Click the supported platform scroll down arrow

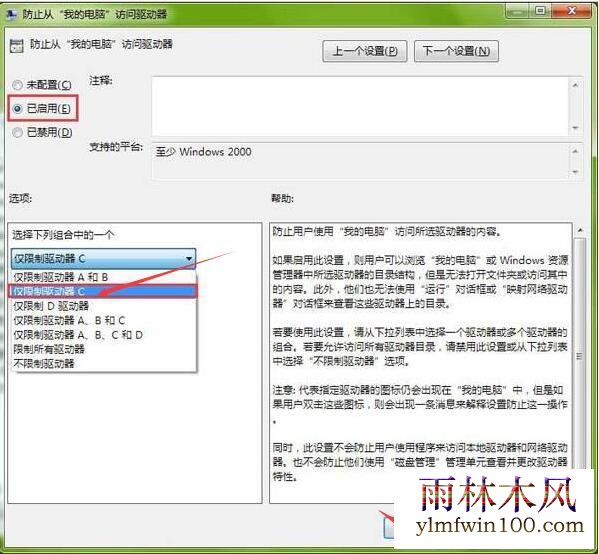pos(576,172)
